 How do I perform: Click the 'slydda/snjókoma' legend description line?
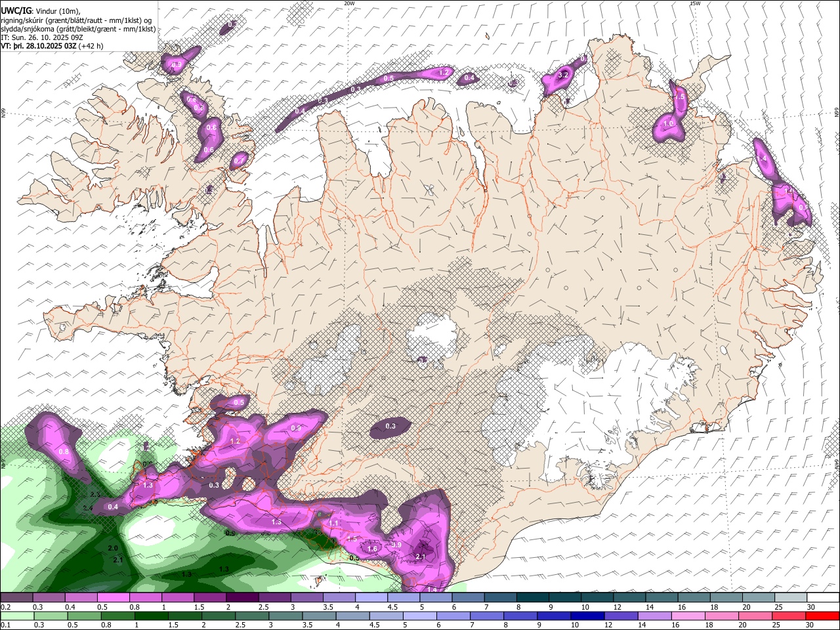coord(78,29)
